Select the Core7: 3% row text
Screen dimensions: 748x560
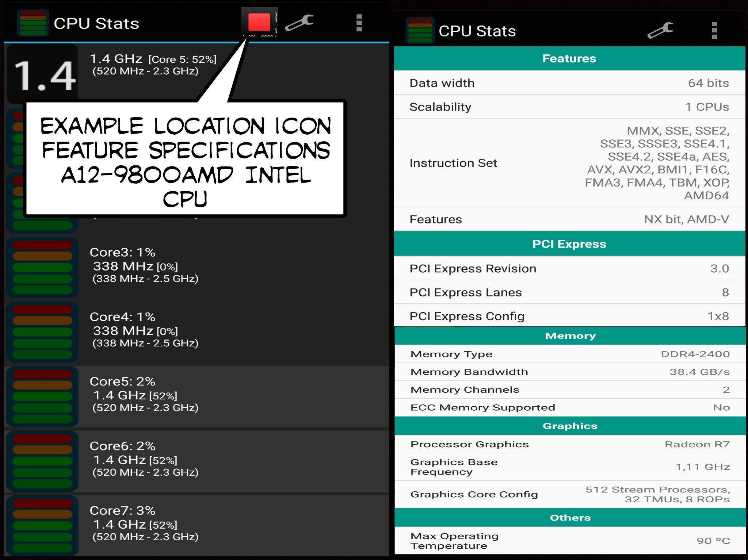tap(122, 511)
